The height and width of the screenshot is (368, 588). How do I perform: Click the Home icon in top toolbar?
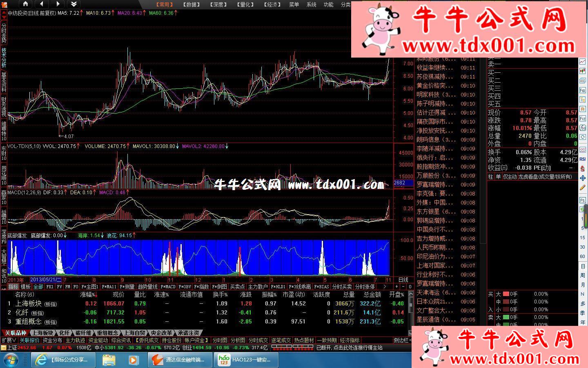25,4
